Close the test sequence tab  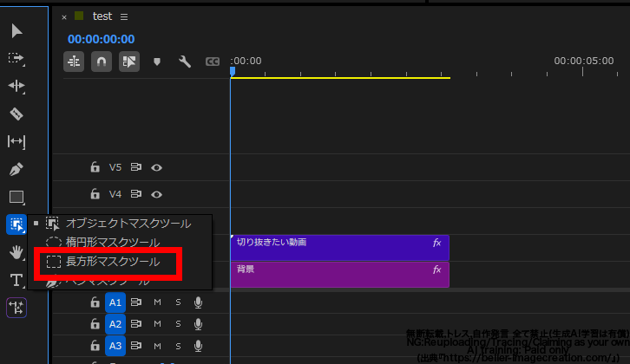click(64, 16)
